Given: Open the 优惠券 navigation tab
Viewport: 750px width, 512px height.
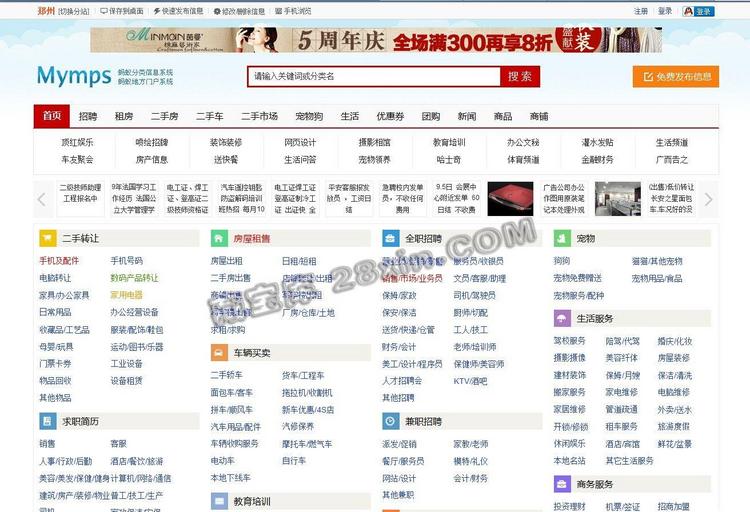Looking at the screenshot, I should 390,116.
